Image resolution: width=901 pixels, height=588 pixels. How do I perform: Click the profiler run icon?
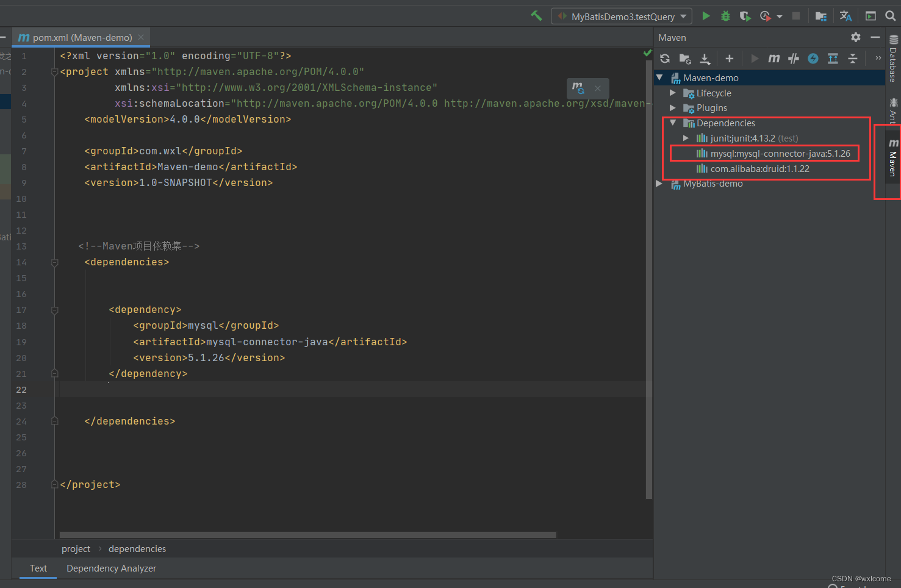765,16
